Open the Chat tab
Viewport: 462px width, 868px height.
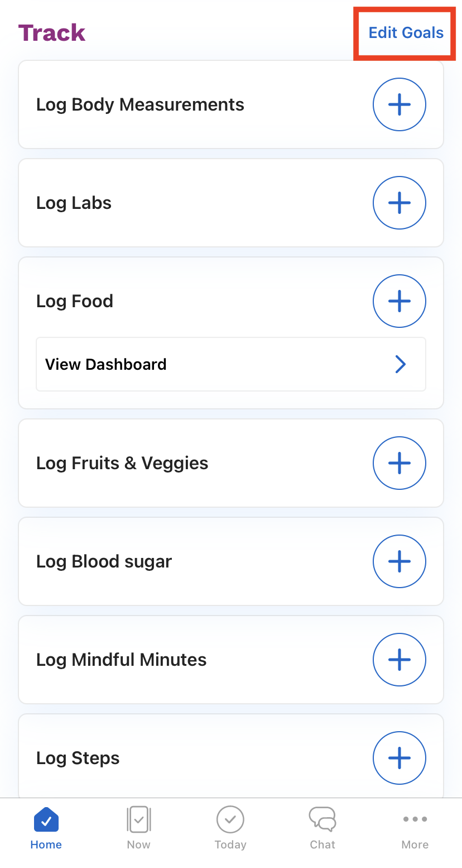point(323,828)
